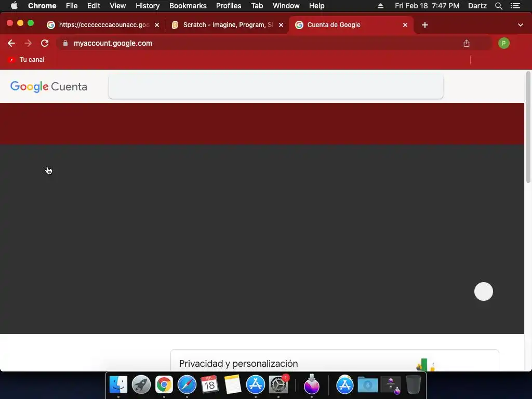532x399 pixels.
Task: Close the Cuenta de Google tab
Action: click(405, 25)
